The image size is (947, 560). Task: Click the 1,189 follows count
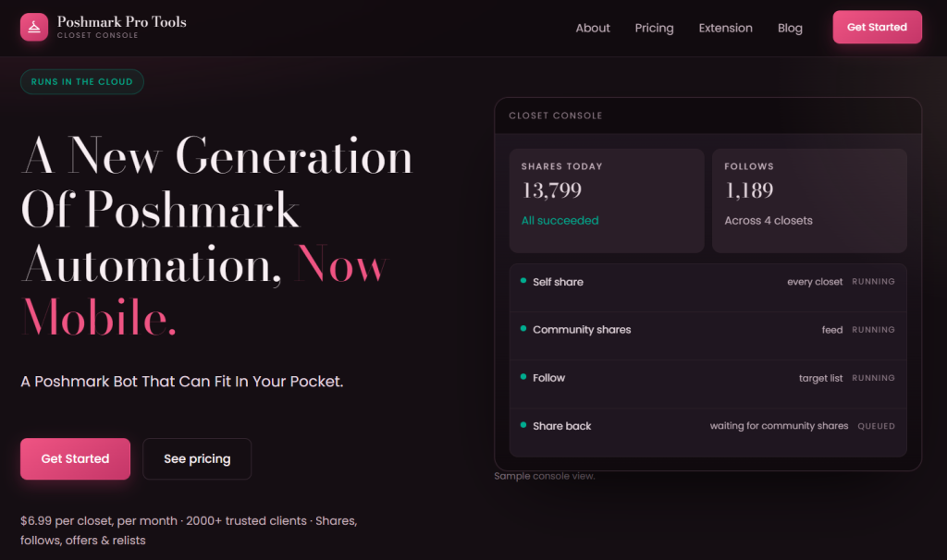(x=749, y=190)
